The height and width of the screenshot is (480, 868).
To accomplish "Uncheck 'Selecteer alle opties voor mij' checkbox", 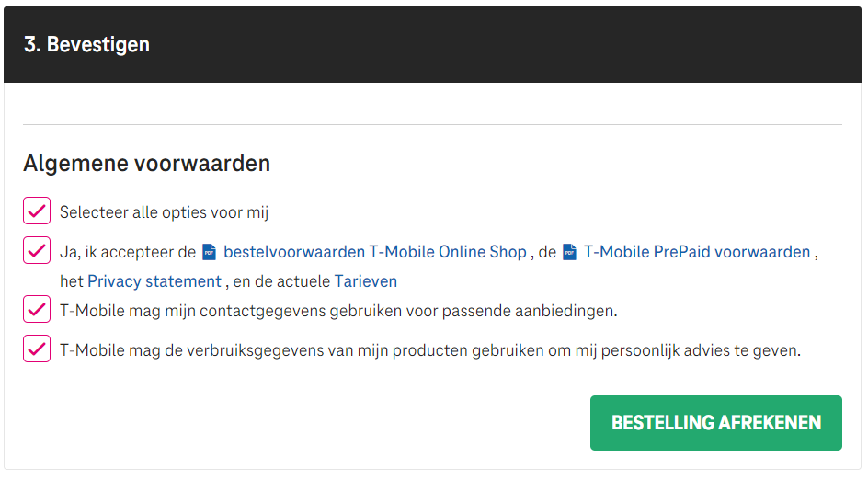I will (x=37, y=211).
